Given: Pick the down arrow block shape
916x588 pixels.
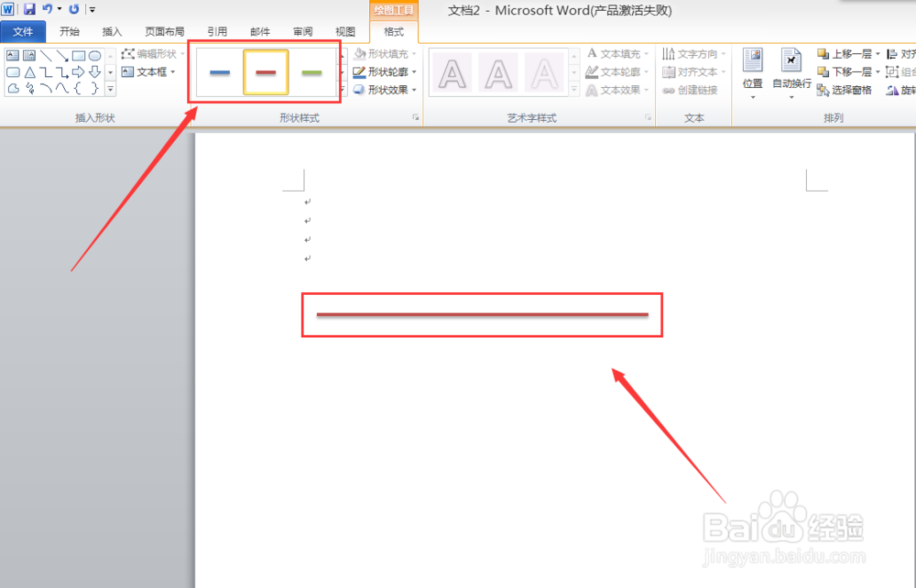Looking at the screenshot, I should point(94,72).
